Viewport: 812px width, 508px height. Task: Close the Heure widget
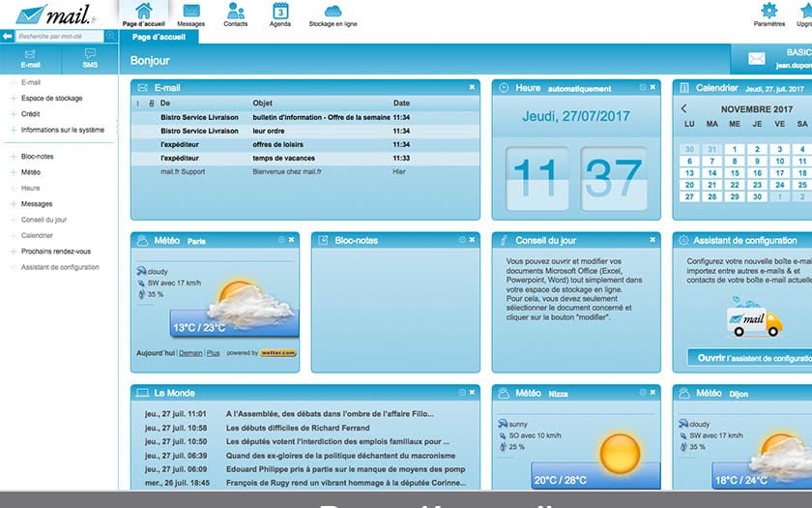coord(652,87)
